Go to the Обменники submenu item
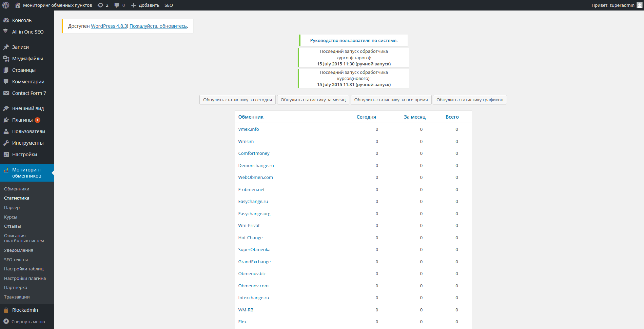 point(17,189)
